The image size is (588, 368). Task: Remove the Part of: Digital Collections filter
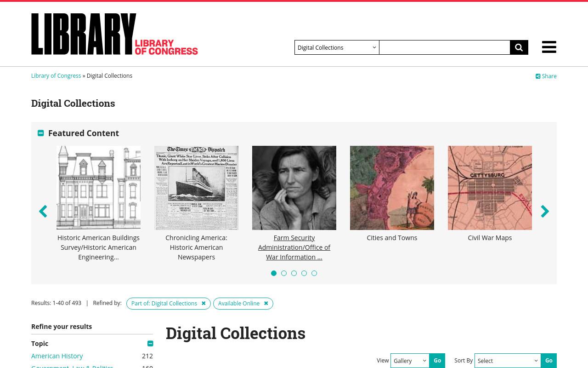204,304
